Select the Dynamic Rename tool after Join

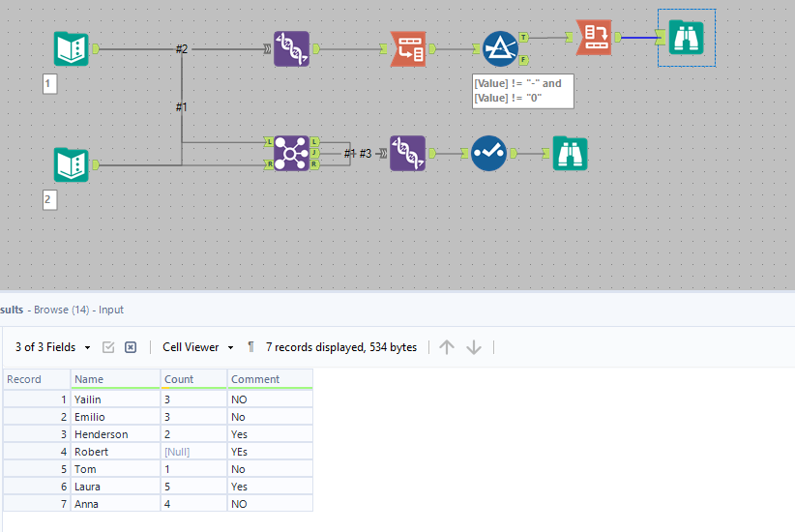click(x=407, y=153)
